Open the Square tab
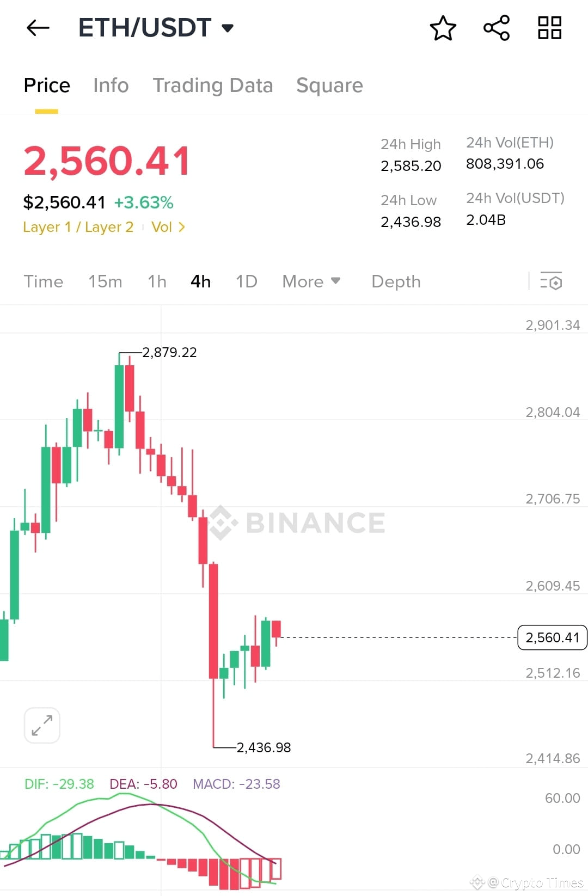The width and height of the screenshot is (588, 896). coord(329,85)
